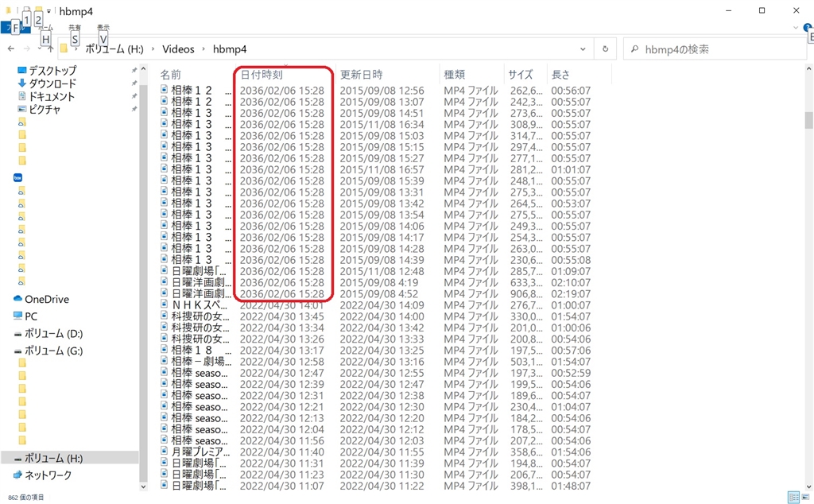The width and height of the screenshot is (814, 504).
Task: Open the ホーム ribbon tab
Action: (x=45, y=28)
